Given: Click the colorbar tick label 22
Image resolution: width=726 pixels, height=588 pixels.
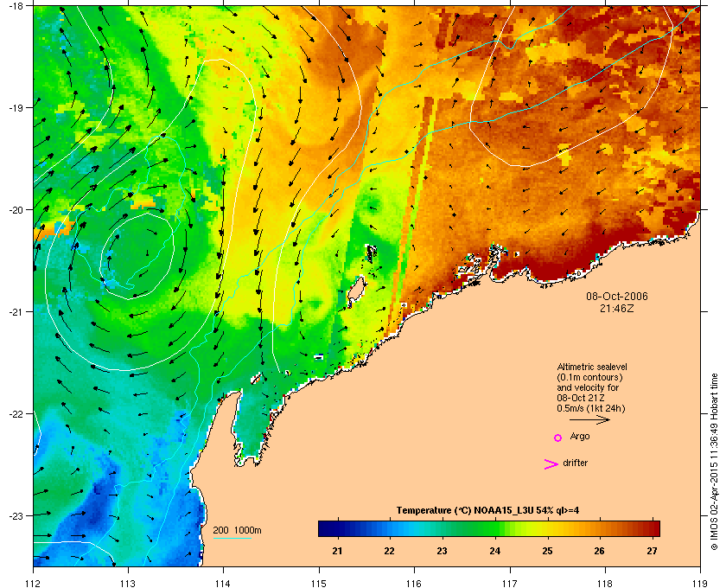Looking at the screenshot, I should tap(390, 551).
